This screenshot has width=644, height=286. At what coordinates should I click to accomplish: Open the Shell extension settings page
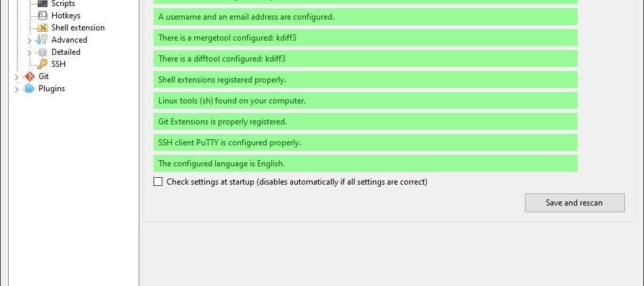pyautogui.click(x=78, y=28)
